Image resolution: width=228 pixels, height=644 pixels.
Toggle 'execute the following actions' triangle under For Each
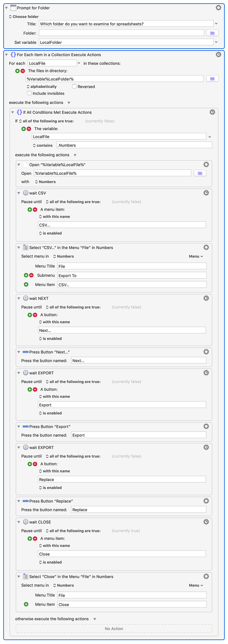click(69, 103)
